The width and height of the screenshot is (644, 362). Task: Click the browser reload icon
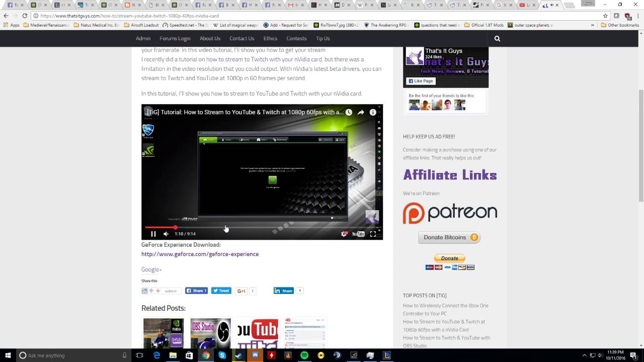24,16
